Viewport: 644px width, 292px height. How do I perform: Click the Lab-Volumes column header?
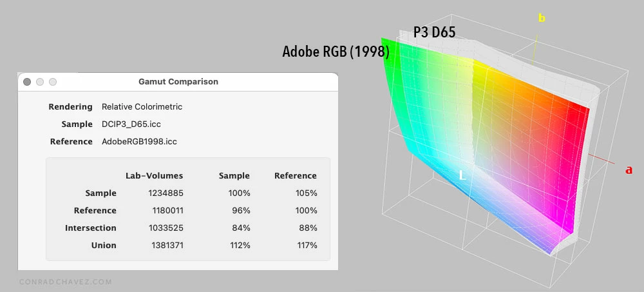pyautogui.click(x=155, y=176)
